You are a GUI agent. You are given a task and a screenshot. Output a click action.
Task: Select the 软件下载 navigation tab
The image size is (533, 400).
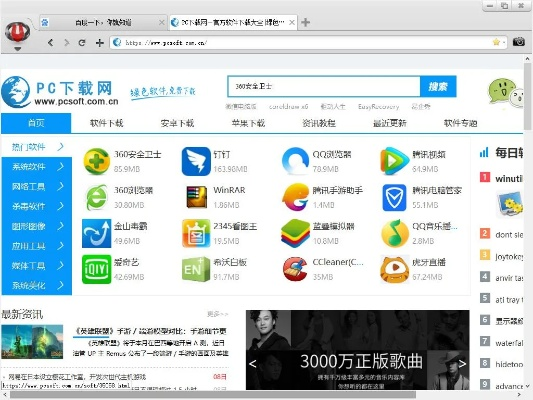(106, 123)
